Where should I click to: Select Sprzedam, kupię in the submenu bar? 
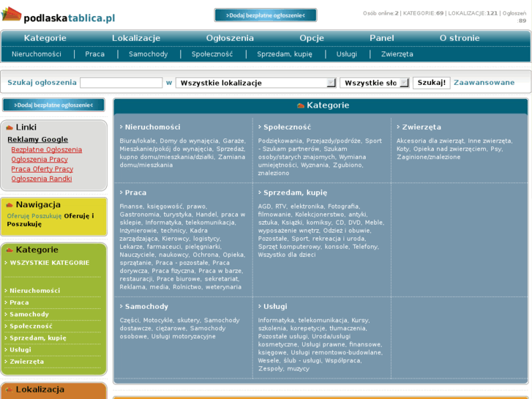pyautogui.click(x=285, y=54)
